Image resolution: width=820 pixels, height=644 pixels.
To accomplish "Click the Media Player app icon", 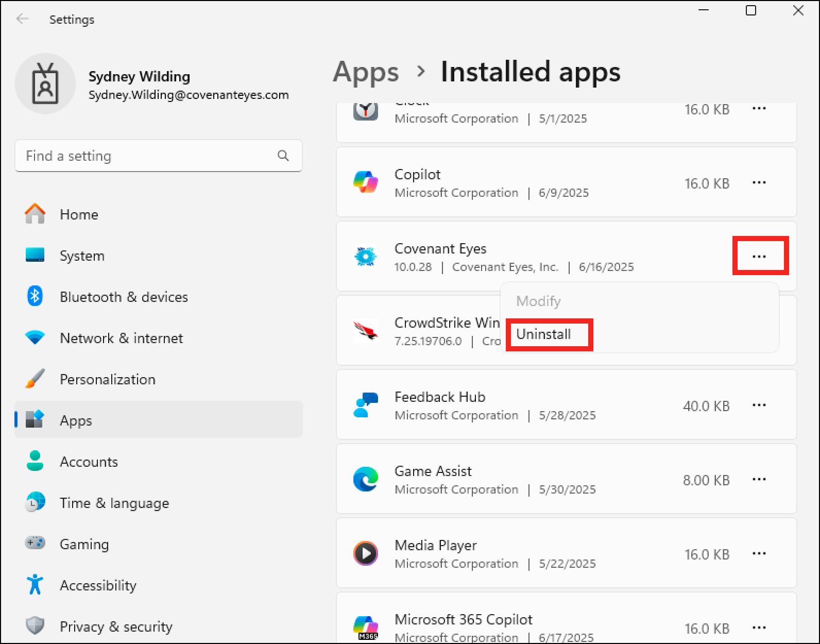I will [x=366, y=553].
